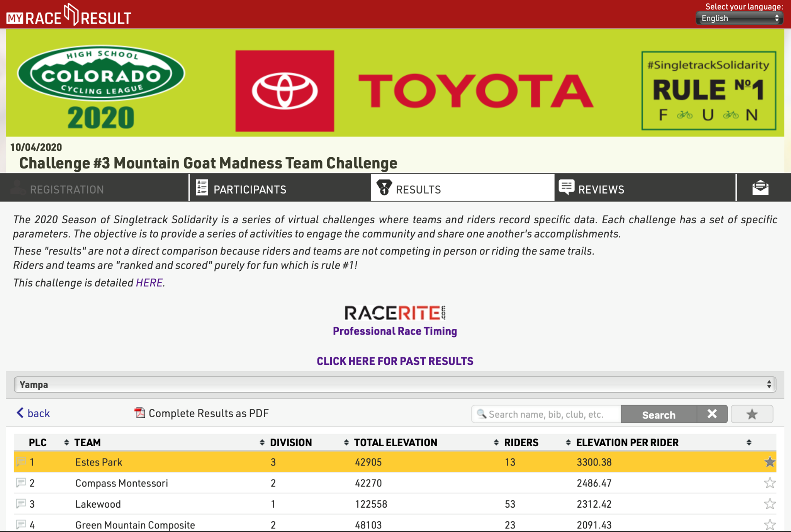791x532 pixels.
Task: Sort by TOTAL ELEVATION column header
Action: point(395,442)
